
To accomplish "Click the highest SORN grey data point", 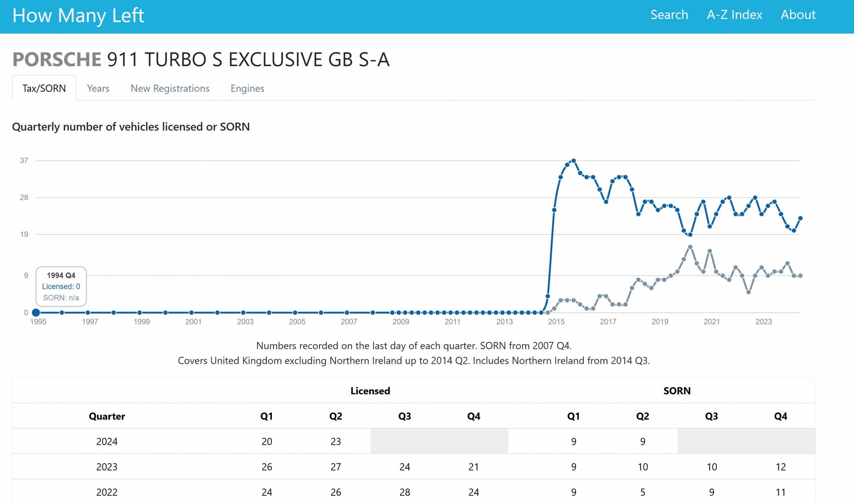I will click(690, 247).
